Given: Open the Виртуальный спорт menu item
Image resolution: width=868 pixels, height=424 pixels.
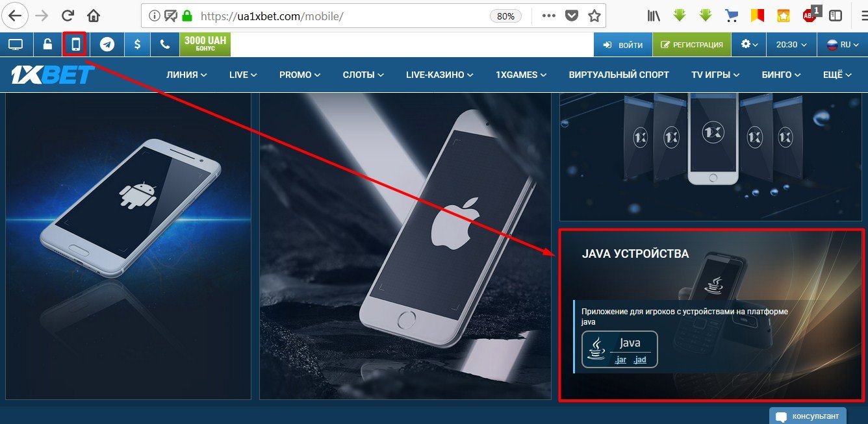Looking at the screenshot, I should [x=619, y=75].
